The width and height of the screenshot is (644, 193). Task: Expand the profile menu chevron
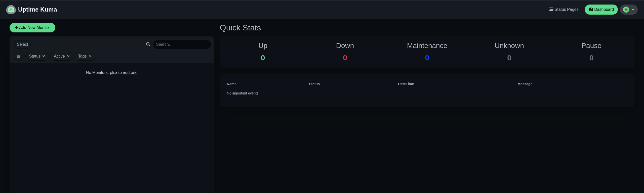tap(633, 10)
